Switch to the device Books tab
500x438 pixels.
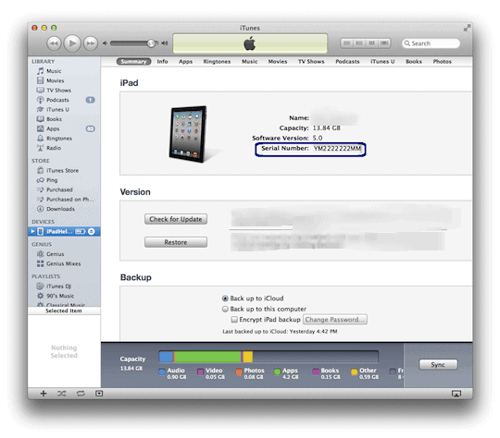tap(414, 62)
